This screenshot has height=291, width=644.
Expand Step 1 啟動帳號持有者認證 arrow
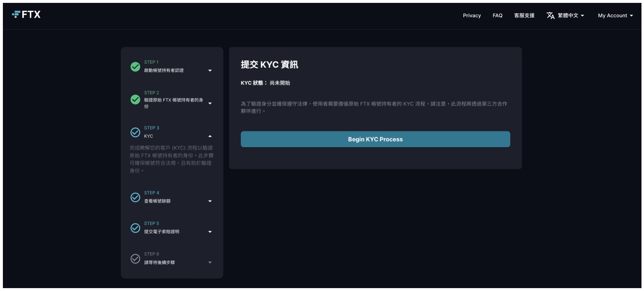coord(210,71)
